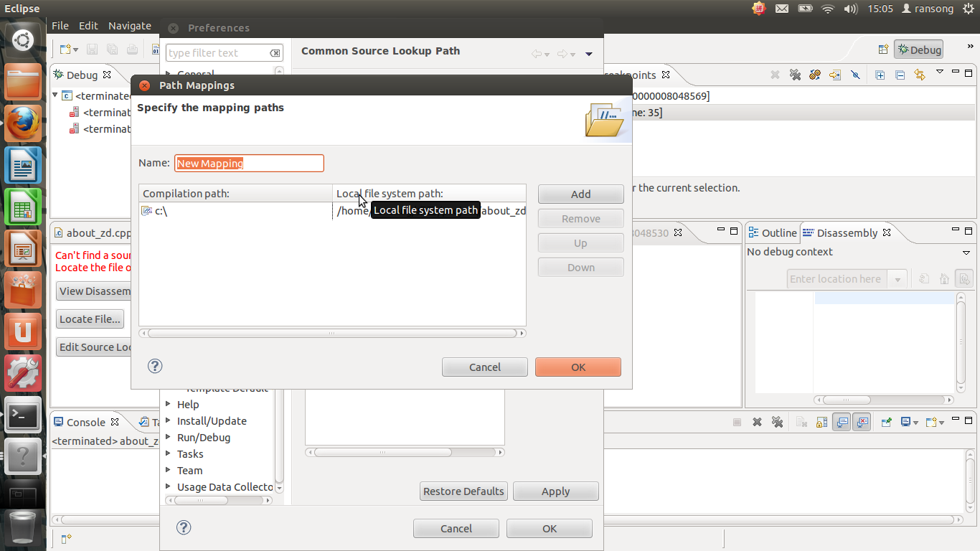Click the Add button in Path Mappings
Screen dimensions: 980x551
click(x=581, y=194)
